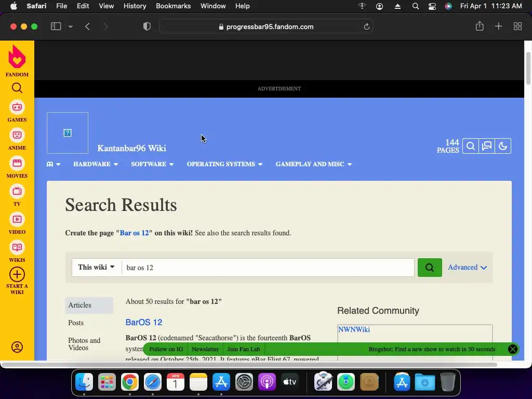
Task: Open the NWNWiki related community link
Action: 354,329
